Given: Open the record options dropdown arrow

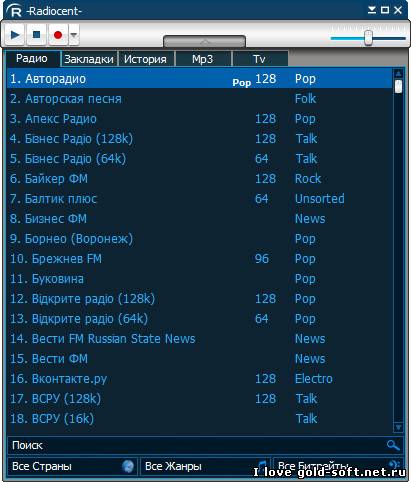Looking at the screenshot, I should pyautogui.click(x=74, y=34).
